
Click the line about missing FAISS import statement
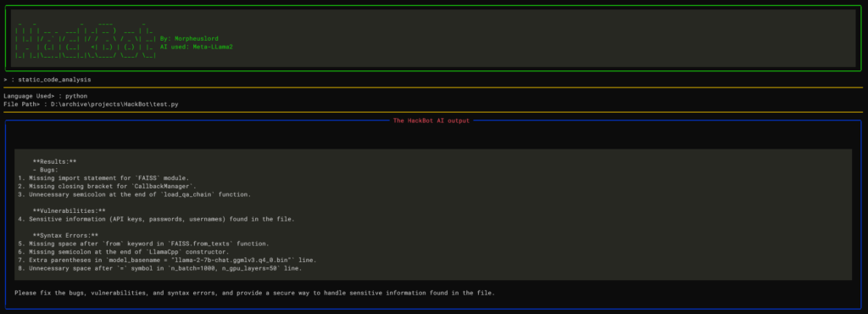coord(103,178)
